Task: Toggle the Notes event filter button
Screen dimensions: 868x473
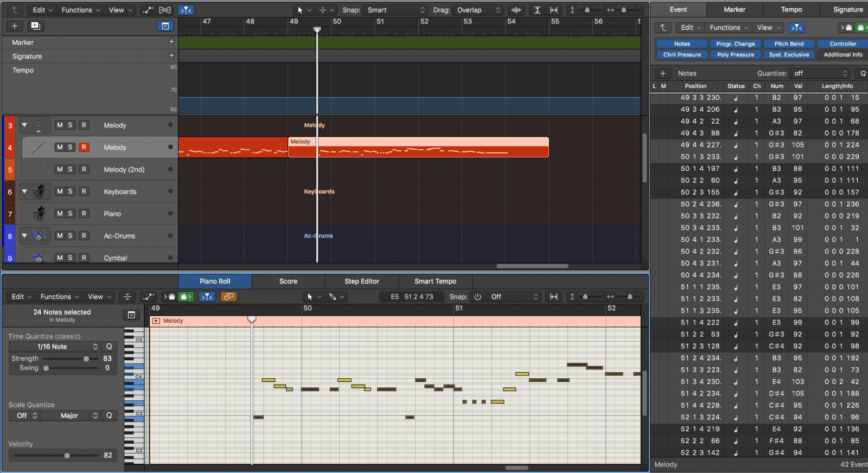Action: [x=682, y=44]
